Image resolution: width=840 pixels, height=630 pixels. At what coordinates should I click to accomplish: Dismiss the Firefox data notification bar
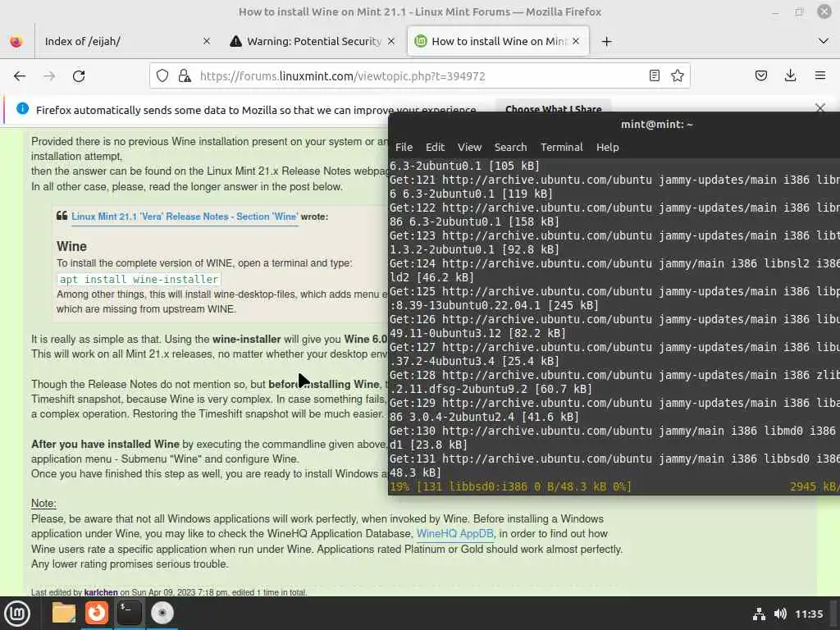[819, 107]
